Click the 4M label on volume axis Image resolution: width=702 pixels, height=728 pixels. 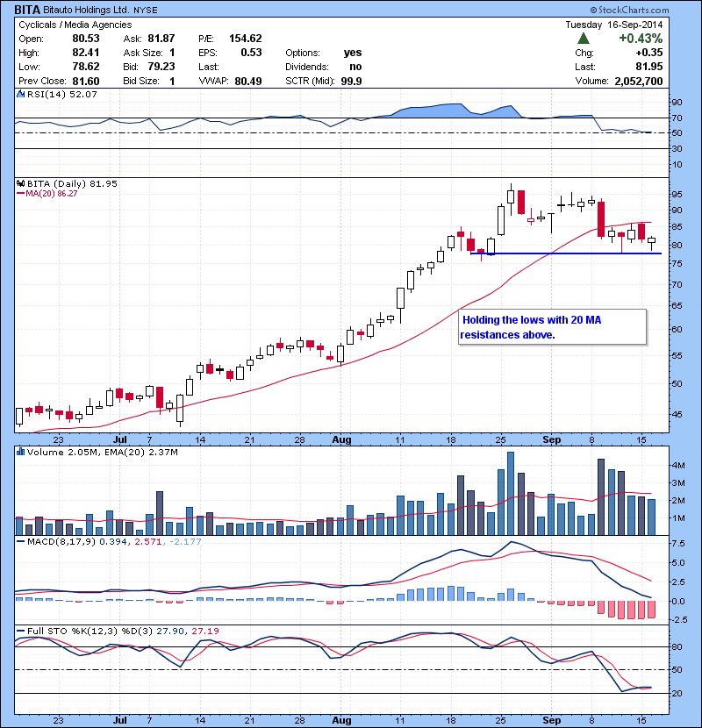678,465
